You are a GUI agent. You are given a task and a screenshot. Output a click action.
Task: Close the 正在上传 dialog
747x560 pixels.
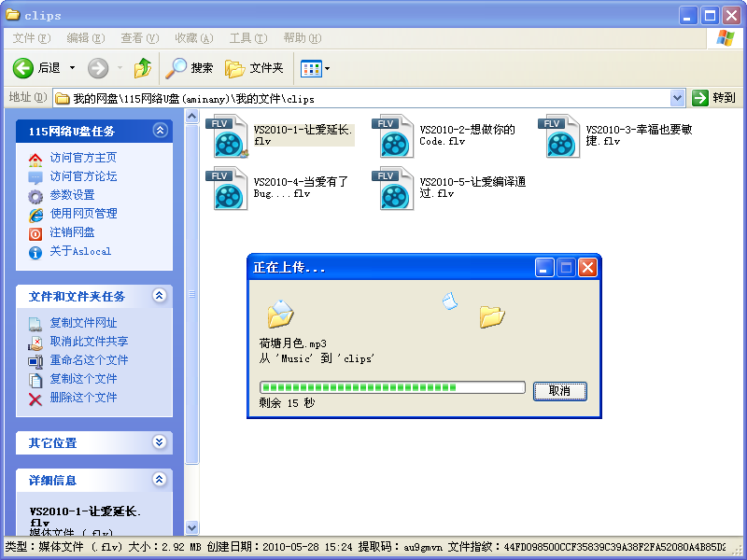click(587, 268)
